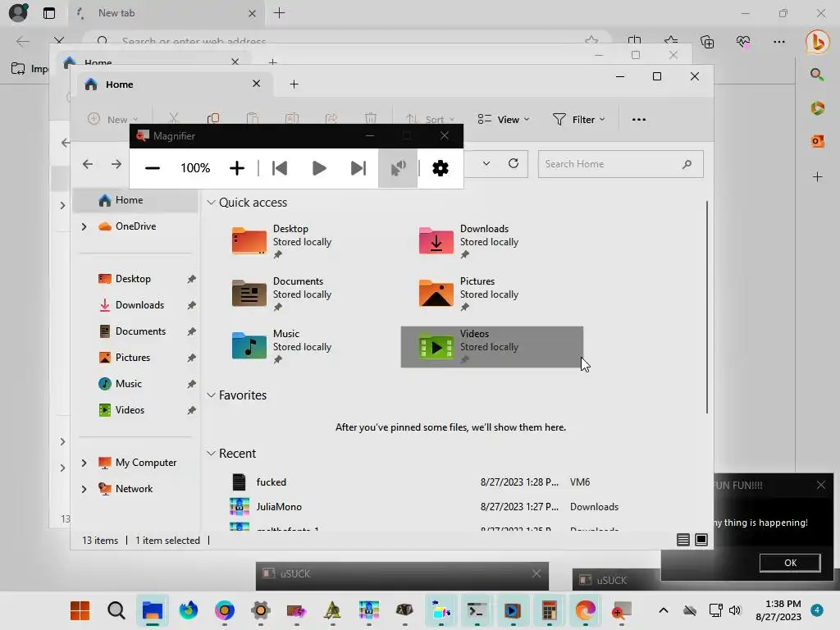Refresh the Home folder view

[x=514, y=163]
